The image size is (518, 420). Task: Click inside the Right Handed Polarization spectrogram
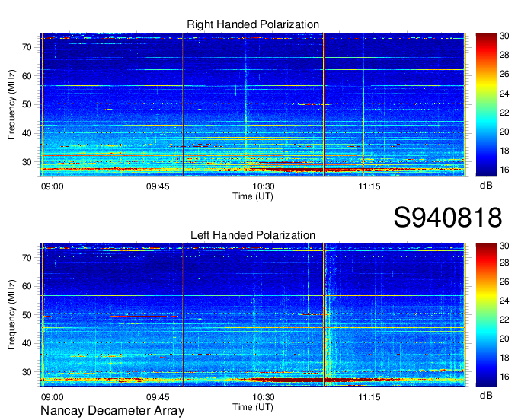(253, 104)
